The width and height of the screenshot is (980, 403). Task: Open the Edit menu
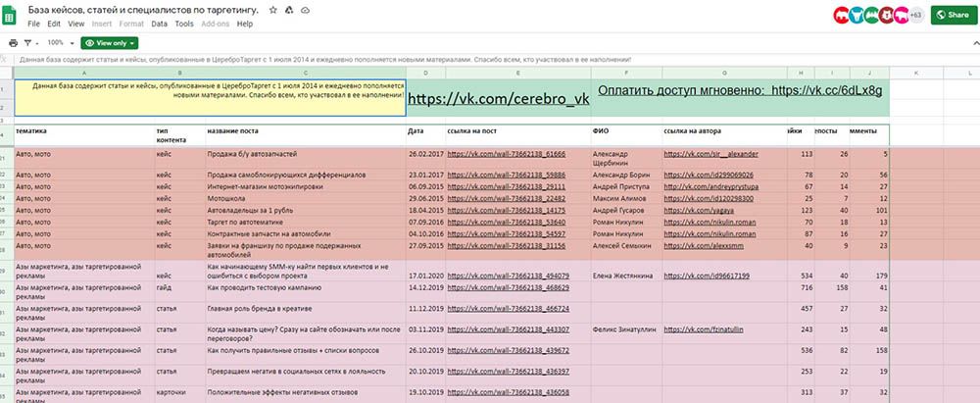pyautogui.click(x=54, y=24)
